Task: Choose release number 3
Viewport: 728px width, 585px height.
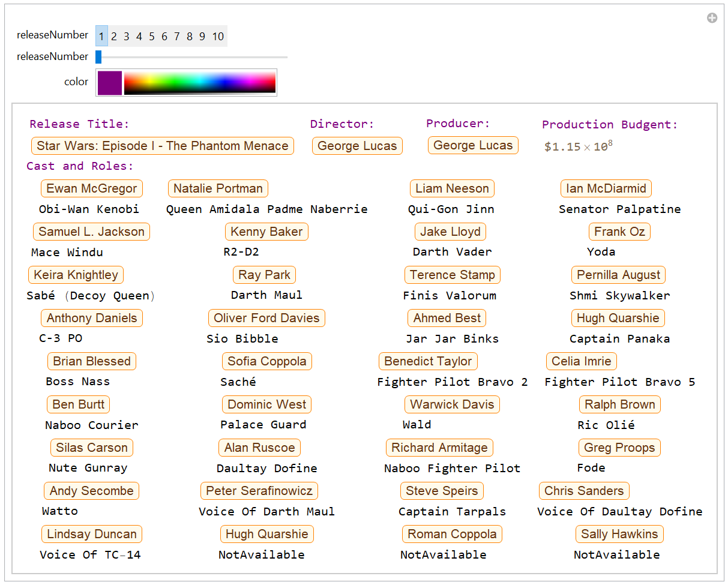Action: [x=127, y=36]
